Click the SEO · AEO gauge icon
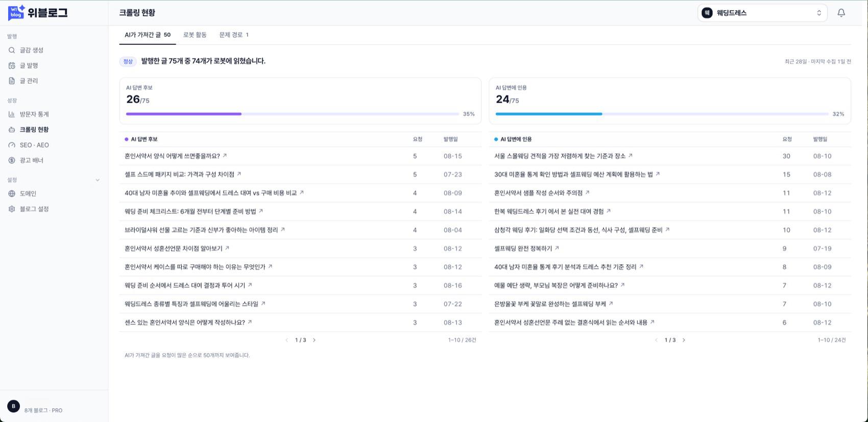Viewport: 868px width, 422px height. click(x=12, y=145)
